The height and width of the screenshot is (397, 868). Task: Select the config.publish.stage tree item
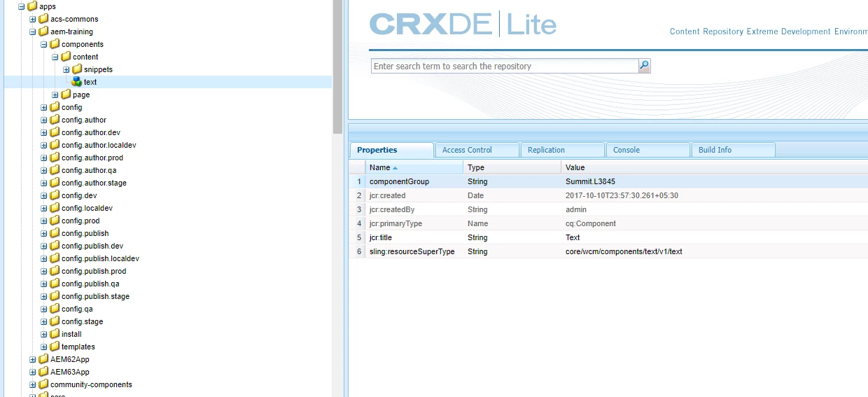click(x=95, y=296)
